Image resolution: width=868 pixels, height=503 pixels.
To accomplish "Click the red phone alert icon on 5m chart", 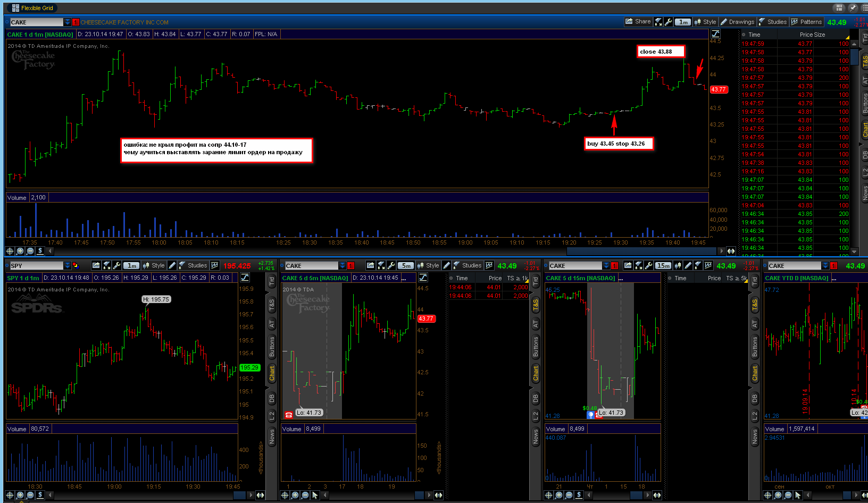I will 289,415.
